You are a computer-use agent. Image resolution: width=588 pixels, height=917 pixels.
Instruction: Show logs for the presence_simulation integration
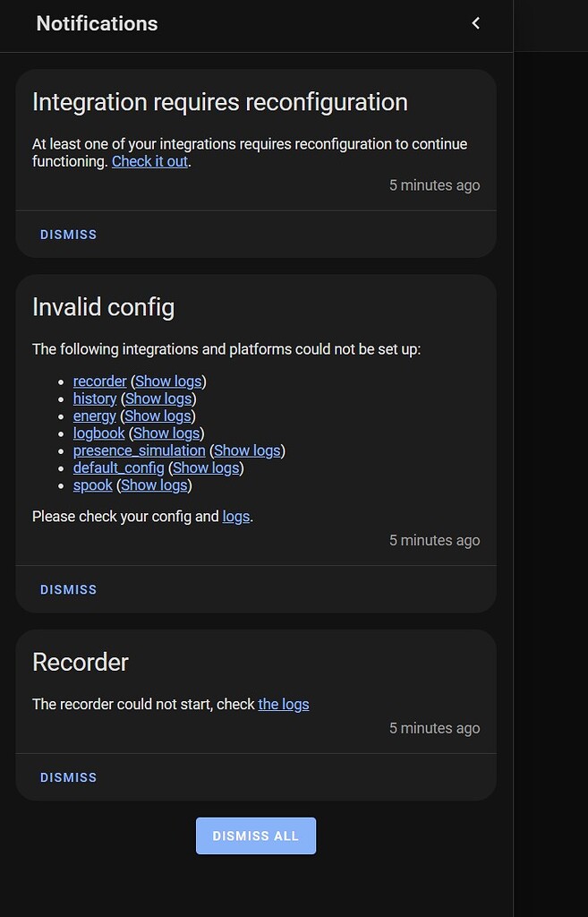pyautogui.click(x=247, y=450)
